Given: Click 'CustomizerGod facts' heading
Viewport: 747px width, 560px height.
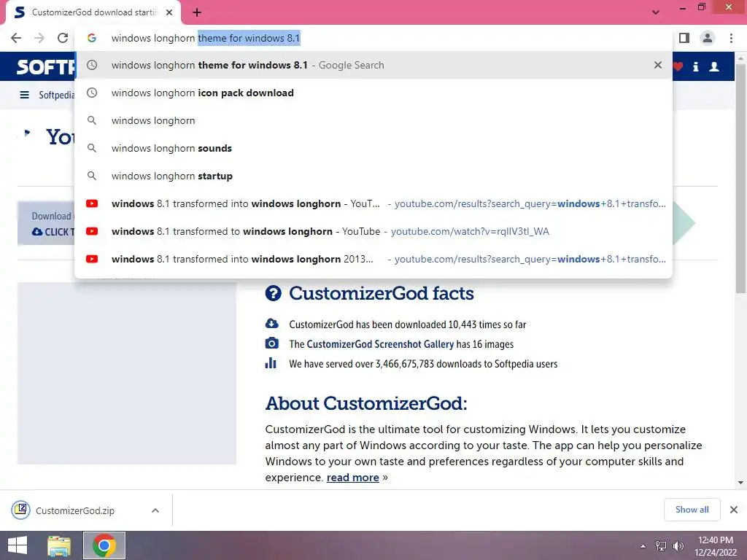Looking at the screenshot, I should click(x=381, y=293).
